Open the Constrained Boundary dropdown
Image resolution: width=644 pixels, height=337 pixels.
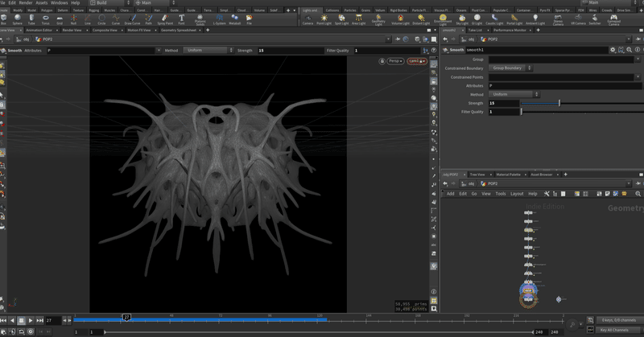coord(512,68)
